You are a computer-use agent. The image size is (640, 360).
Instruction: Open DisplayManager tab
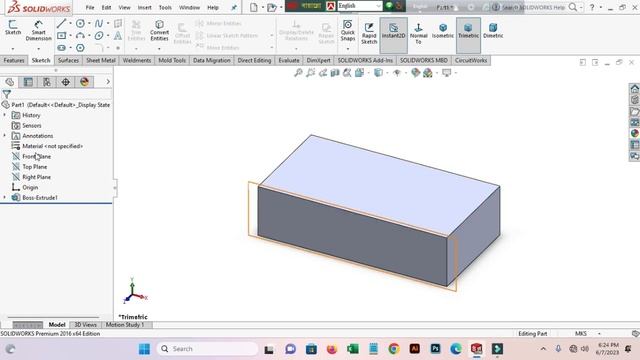[x=84, y=82]
